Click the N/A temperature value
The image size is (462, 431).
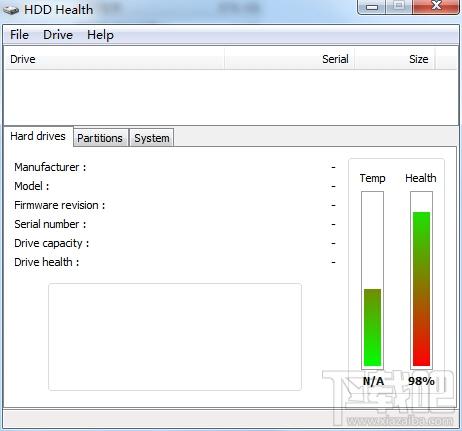[373, 381]
